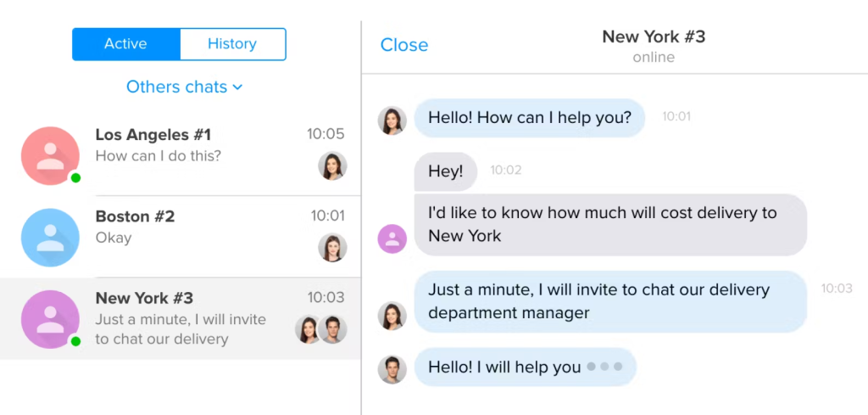Select the New York #3 conversation preview text
868x415 pixels.
181,329
